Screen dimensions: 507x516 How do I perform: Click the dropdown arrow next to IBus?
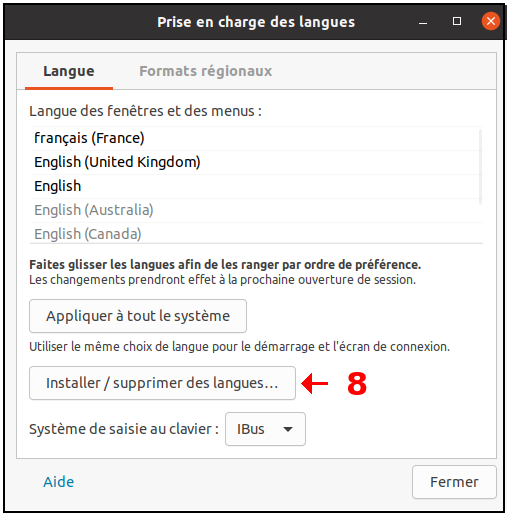[288, 429]
